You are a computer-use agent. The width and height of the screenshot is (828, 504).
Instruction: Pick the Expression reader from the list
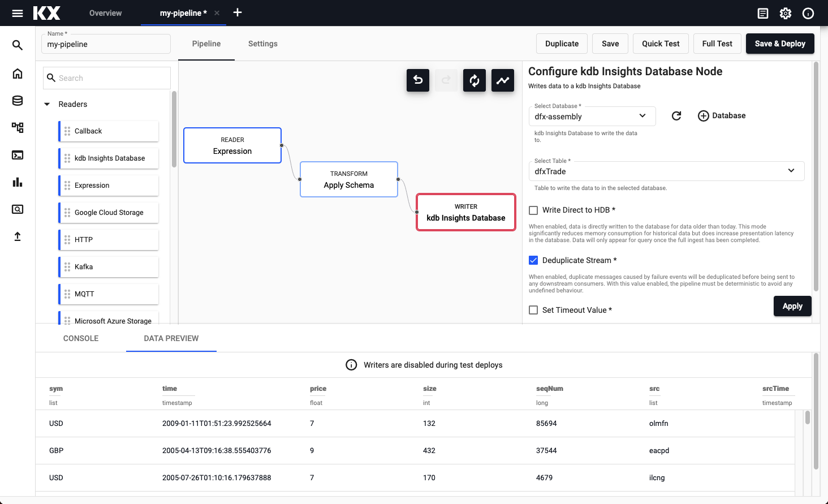pos(109,186)
